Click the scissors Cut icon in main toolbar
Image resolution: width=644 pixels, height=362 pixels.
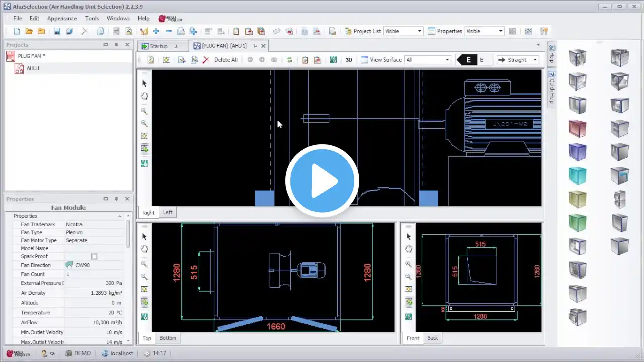tap(84, 31)
